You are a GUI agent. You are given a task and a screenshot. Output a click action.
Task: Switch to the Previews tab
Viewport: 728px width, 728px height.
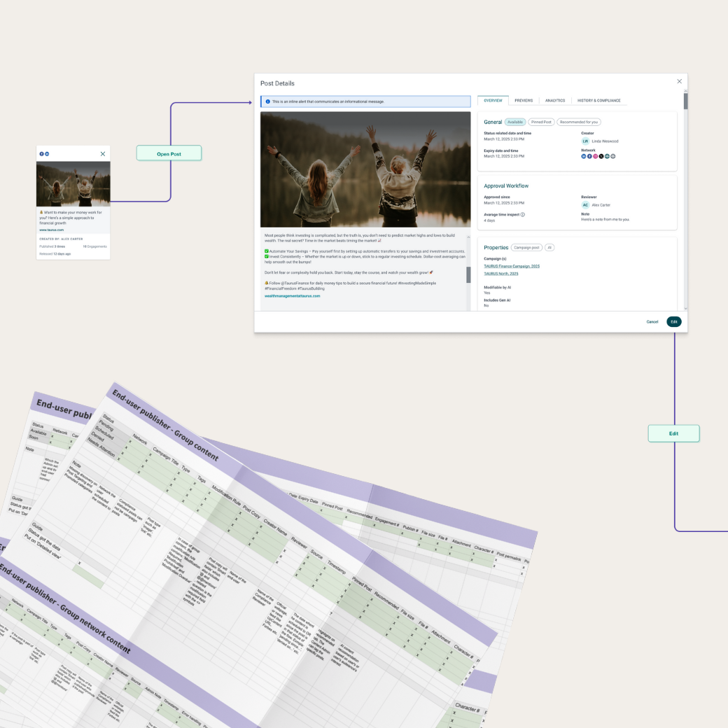click(x=524, y=101)
